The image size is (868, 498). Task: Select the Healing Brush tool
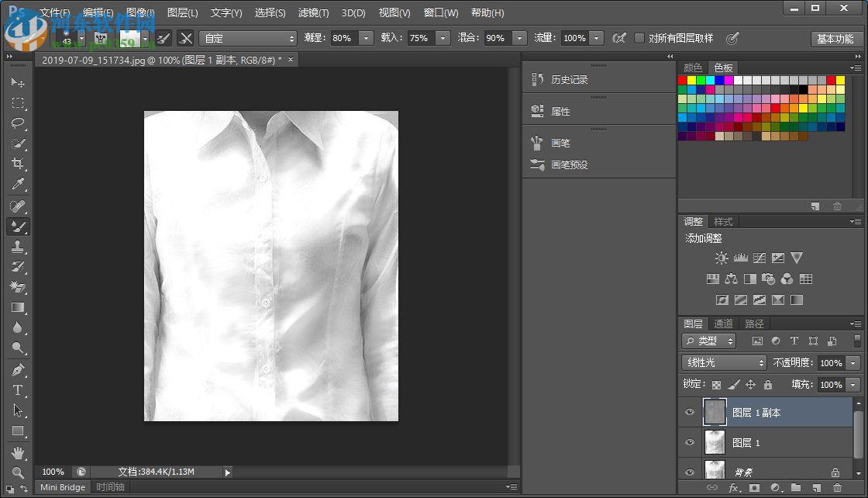[18, 205]
